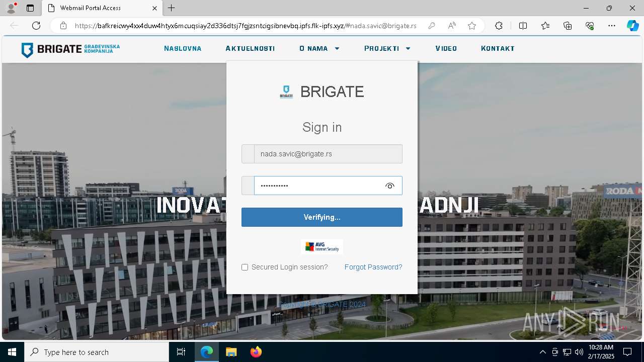Open saved passwords key icon
Image resolution: width=644 pixels, height=362 pixels.
pos(432,26)
